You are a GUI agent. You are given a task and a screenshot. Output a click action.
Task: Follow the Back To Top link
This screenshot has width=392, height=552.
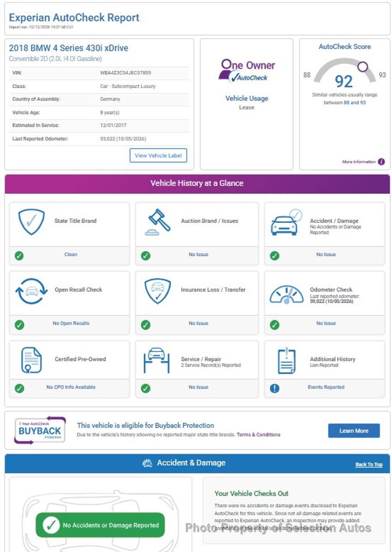click(x=369, y=464)
